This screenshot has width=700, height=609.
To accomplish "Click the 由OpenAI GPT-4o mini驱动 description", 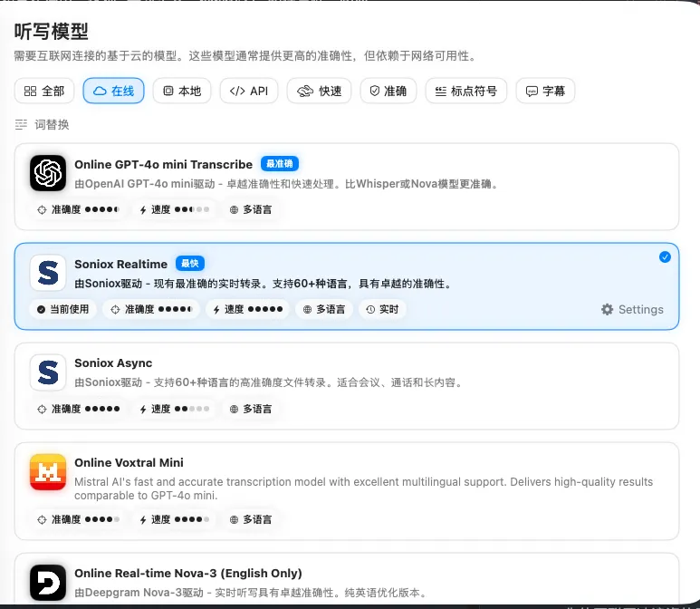I will 287,184.
